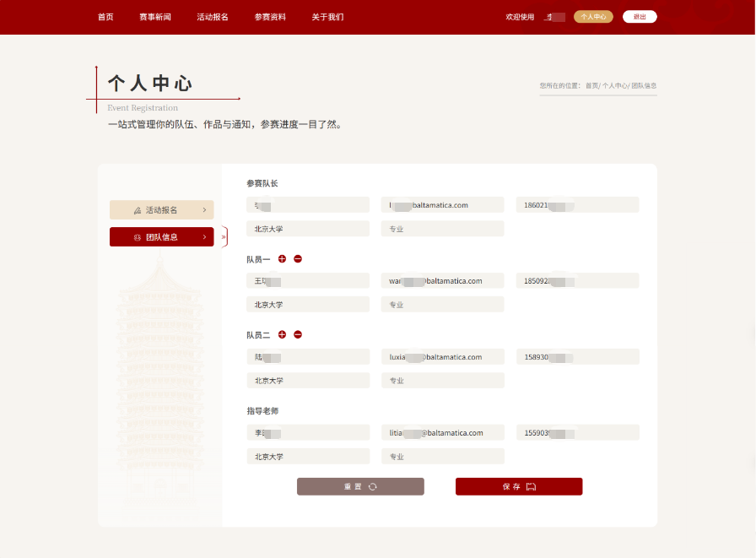Click the 退出 logout button
The height and width of the screenshot is (558, 756).
[x=640, y=17]
